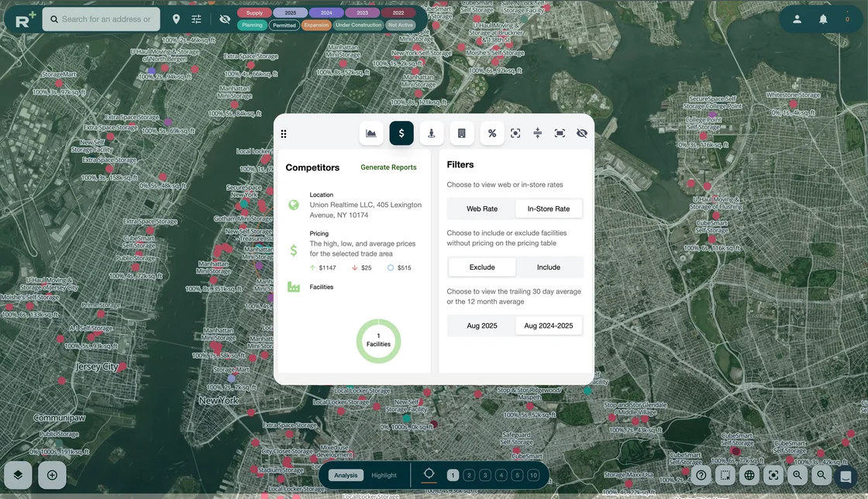Activate the dashed selection rectangle tool

(x=725, y=475)
